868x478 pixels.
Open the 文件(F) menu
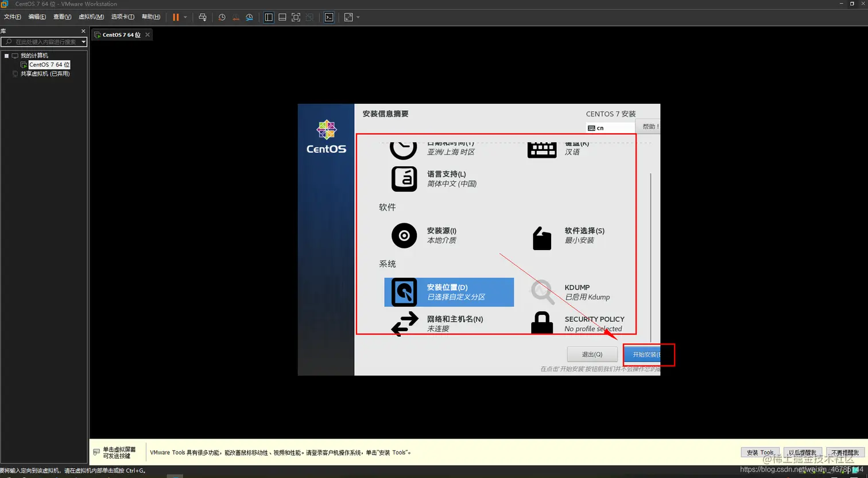pos(12,17)
